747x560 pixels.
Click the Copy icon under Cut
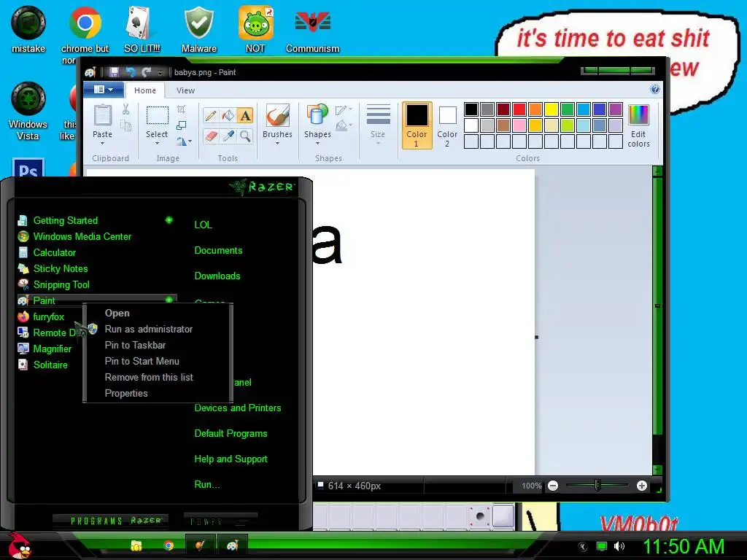click(125, 125)
